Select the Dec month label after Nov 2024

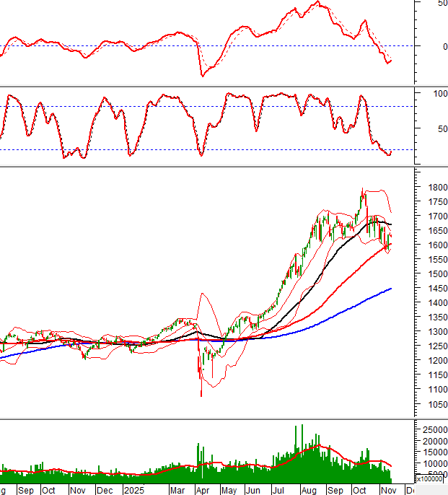(x=105, y=490)
